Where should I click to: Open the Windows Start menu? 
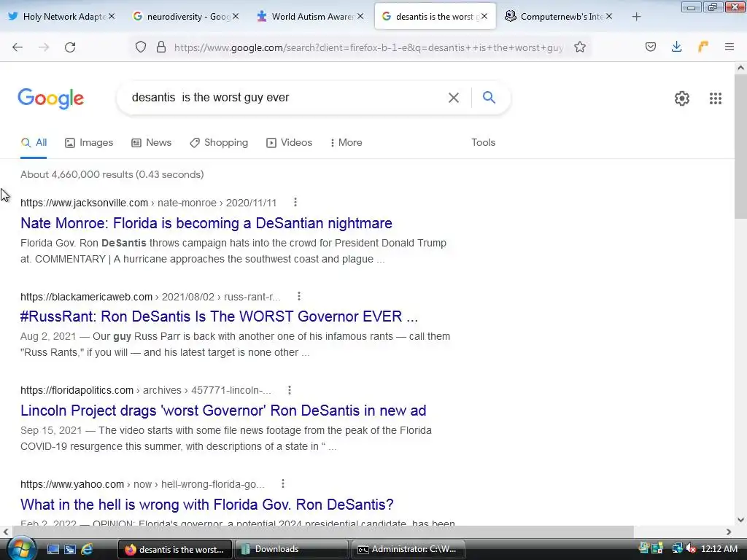point(20,548)
